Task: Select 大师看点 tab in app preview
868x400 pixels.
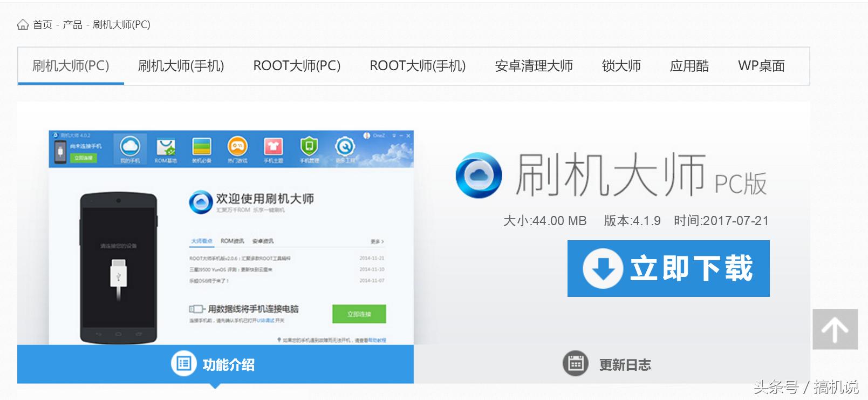Action: coord(202,241)
